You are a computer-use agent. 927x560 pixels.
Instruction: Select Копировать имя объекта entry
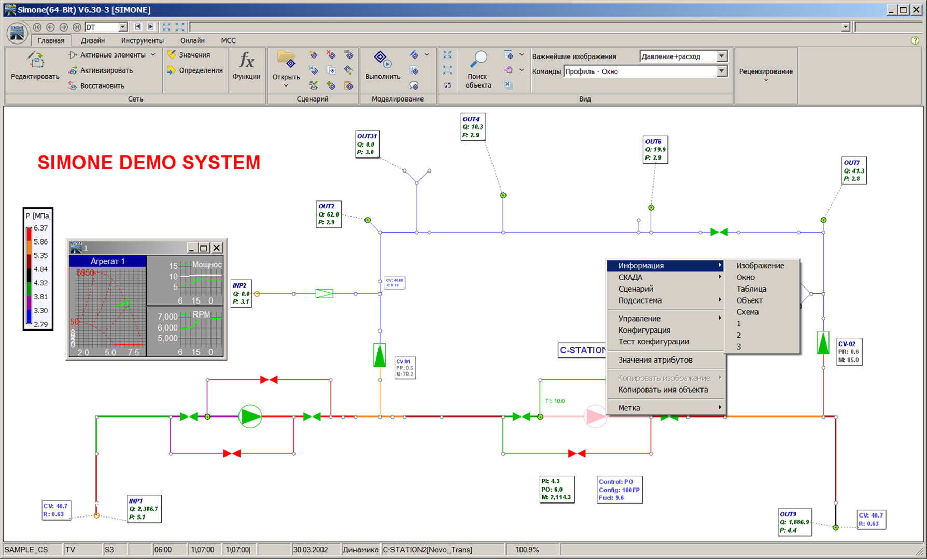tap(666, 390)
